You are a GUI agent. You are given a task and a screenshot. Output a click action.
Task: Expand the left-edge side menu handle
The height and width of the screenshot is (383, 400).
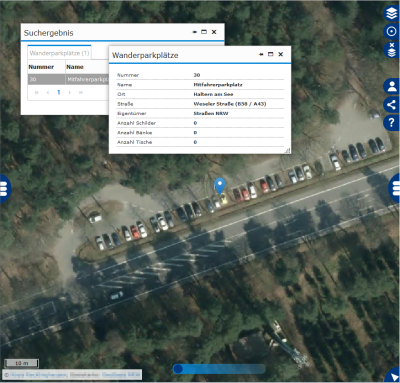[x=4, y=189]
